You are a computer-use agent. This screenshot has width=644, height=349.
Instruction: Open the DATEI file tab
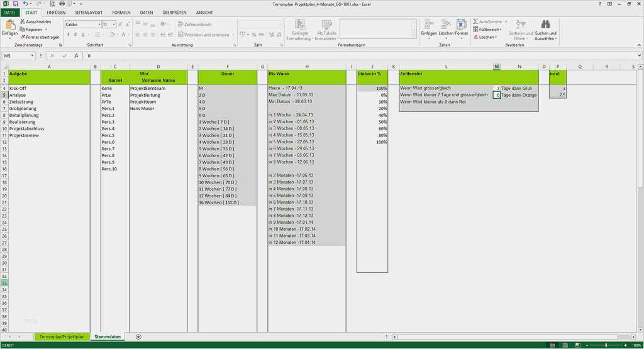click(x=9, y=13)
